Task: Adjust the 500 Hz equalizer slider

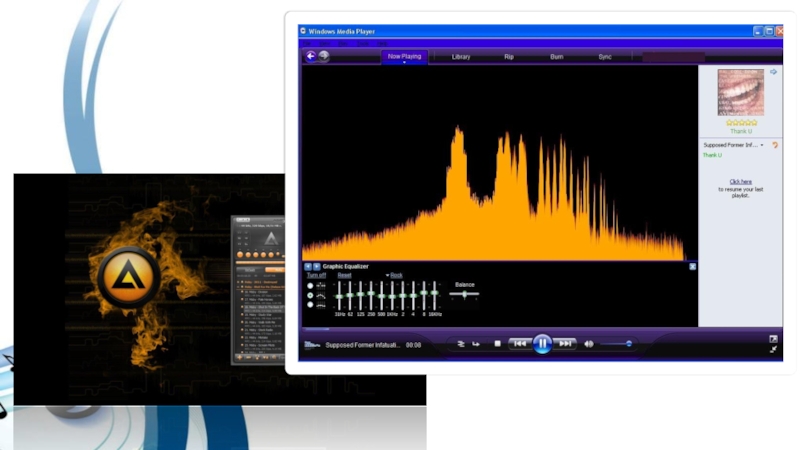Action: tap(381, 296)
